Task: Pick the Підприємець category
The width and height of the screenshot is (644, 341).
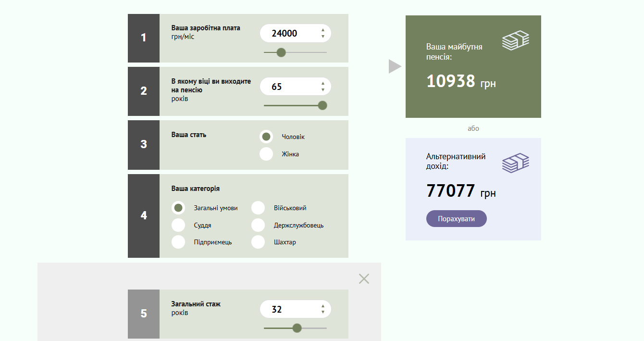Action: 178,242
